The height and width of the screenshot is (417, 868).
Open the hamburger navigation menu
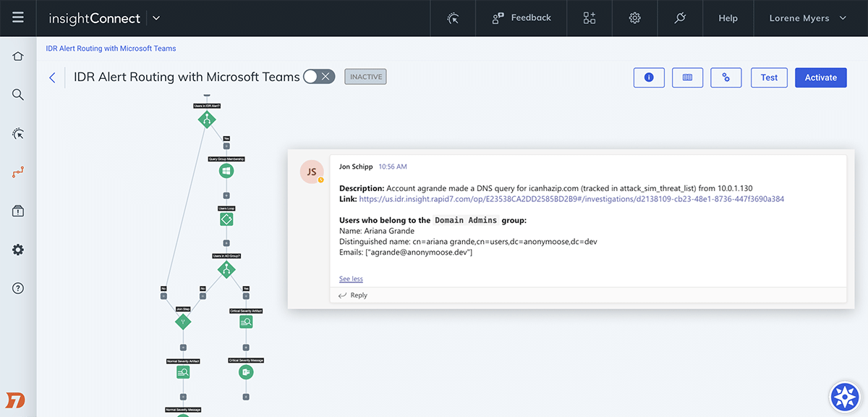[x=18, y=17]
